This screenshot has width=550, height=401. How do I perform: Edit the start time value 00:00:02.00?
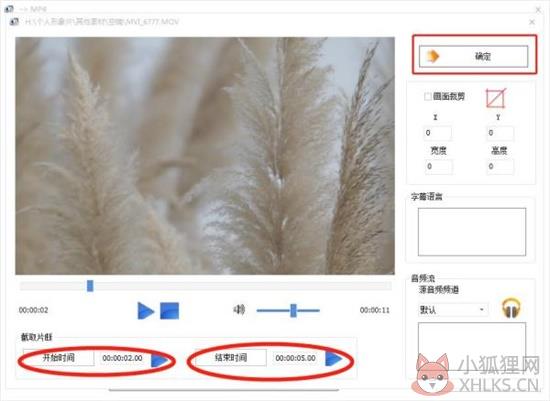[122, 358]
